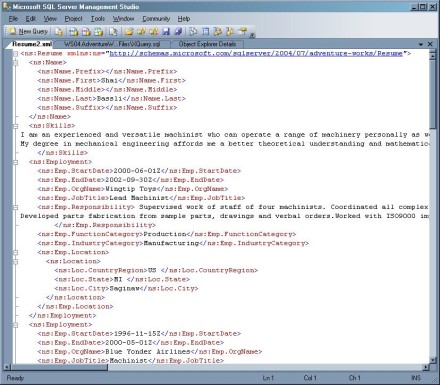This screenshot has width=440, height=385.
Task: Collapse the ns:Location element
Action: [x=15, y=262]
